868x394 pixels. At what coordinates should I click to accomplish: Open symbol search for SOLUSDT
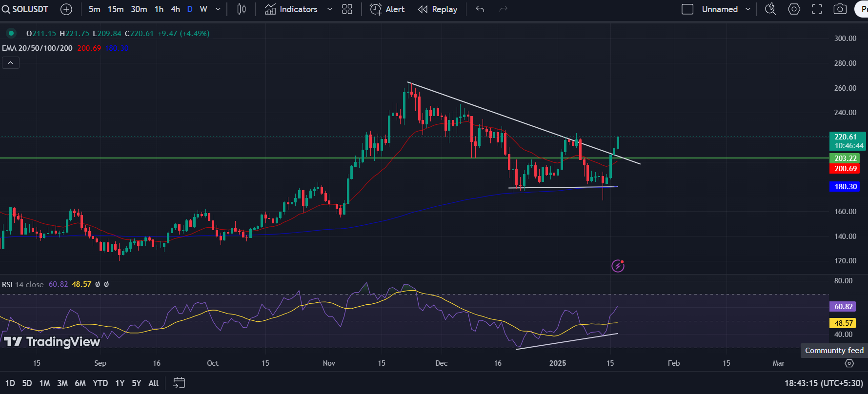pyautogui.click(x=25, y=9)
